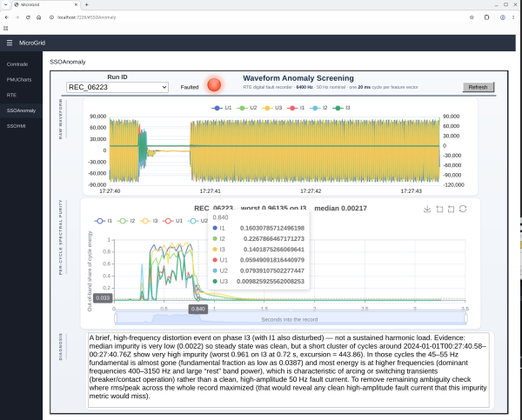Click the SSOAnomaly page title
This screenshot has width=522, height=420.
click(x=68, y=62)
